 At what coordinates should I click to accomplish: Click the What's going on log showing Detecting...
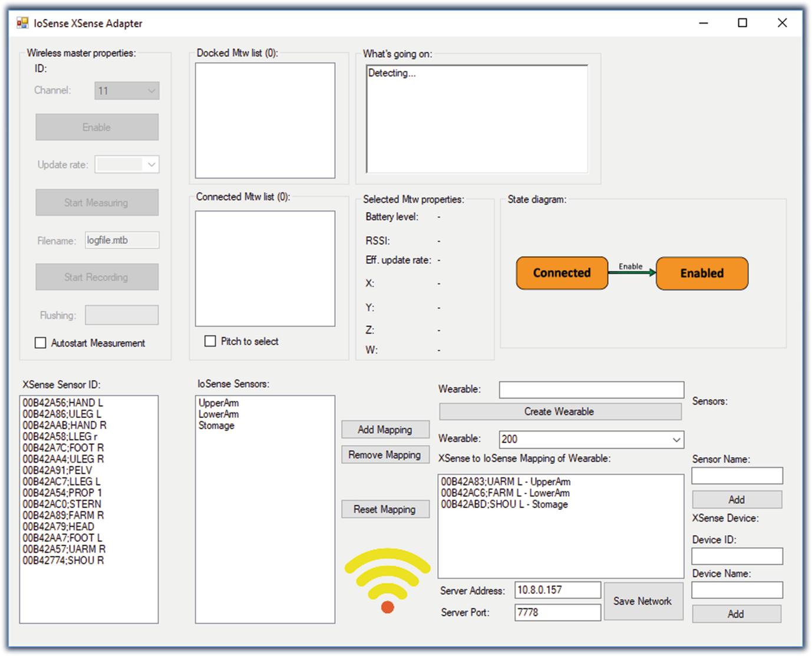click(477, 119)
